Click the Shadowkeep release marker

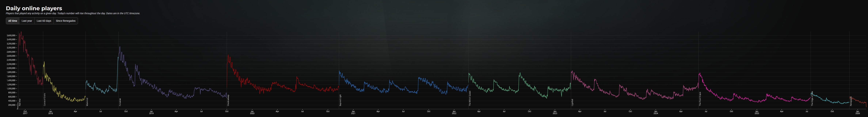pyautogui.click(x=228, y=100)
